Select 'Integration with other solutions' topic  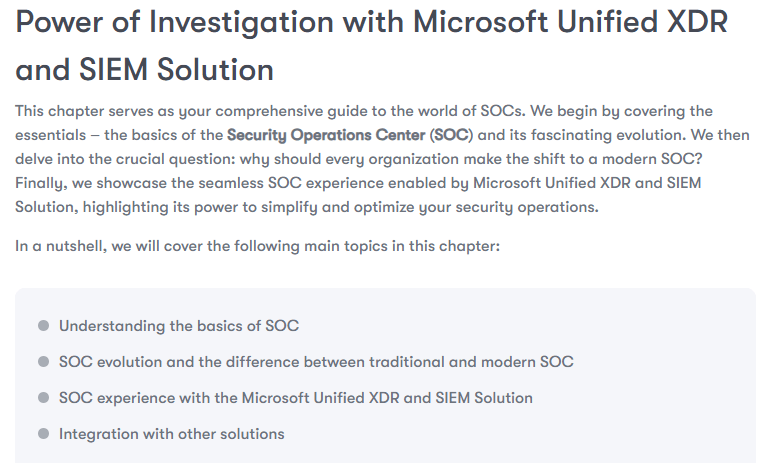pyautogui.click(x=172, y=434)
